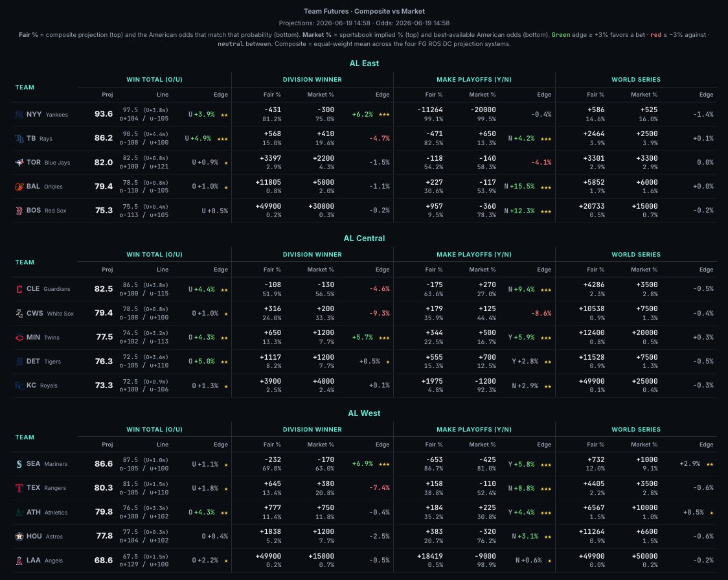Image resolution: width=728 pixels, height=580 pixels.
Task: Click White Sox playoffs edge -8.6%
Action: click(x=541, y=314)
